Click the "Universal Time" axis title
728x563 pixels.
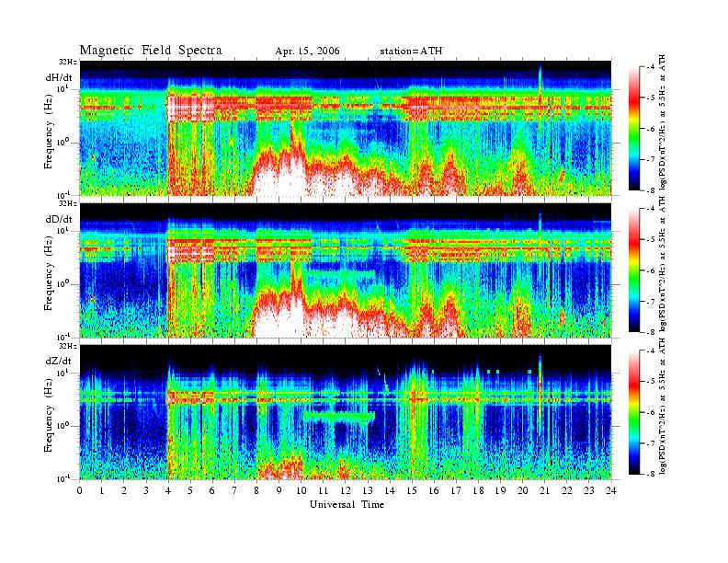347,504
